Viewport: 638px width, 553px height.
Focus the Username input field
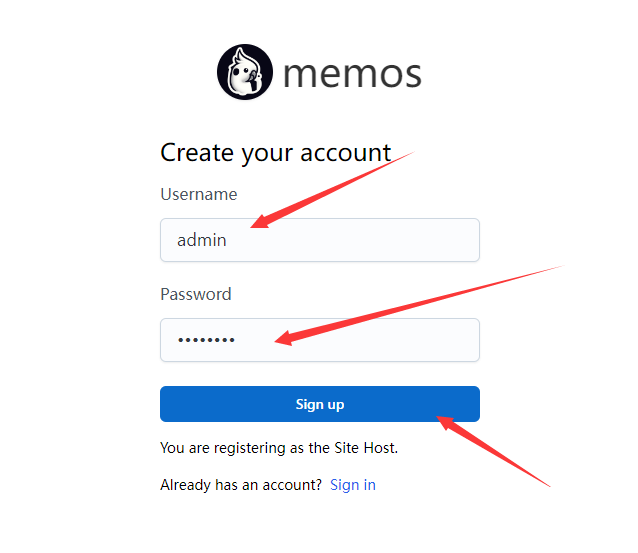320,240
